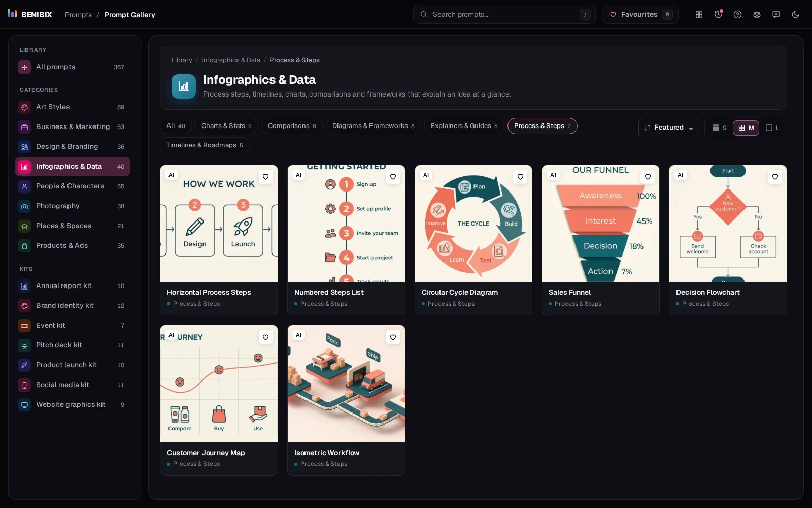The width and height of the screenshot is (812, 508).
Task: Open the Horizontal Process Steps thumbnail
Action: click(x=219, y=224)
